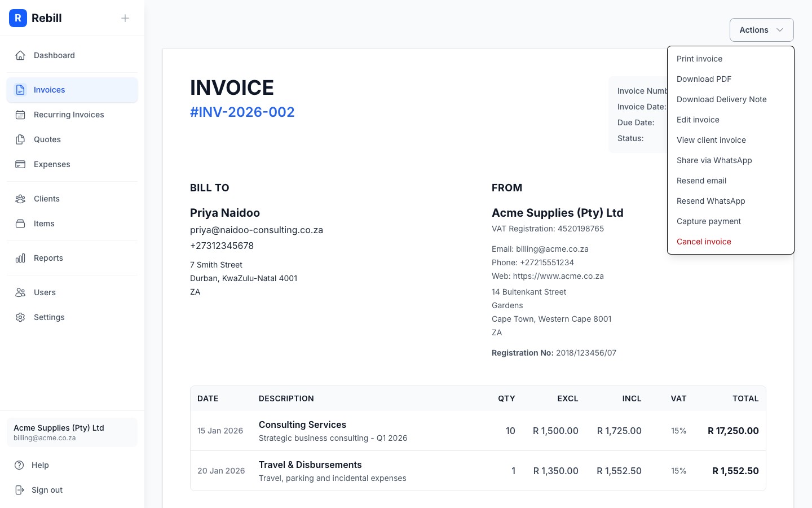This screenshot has width=812, height=508.
Task: Select the Dashboard home icon
Action: coord(20,55)
